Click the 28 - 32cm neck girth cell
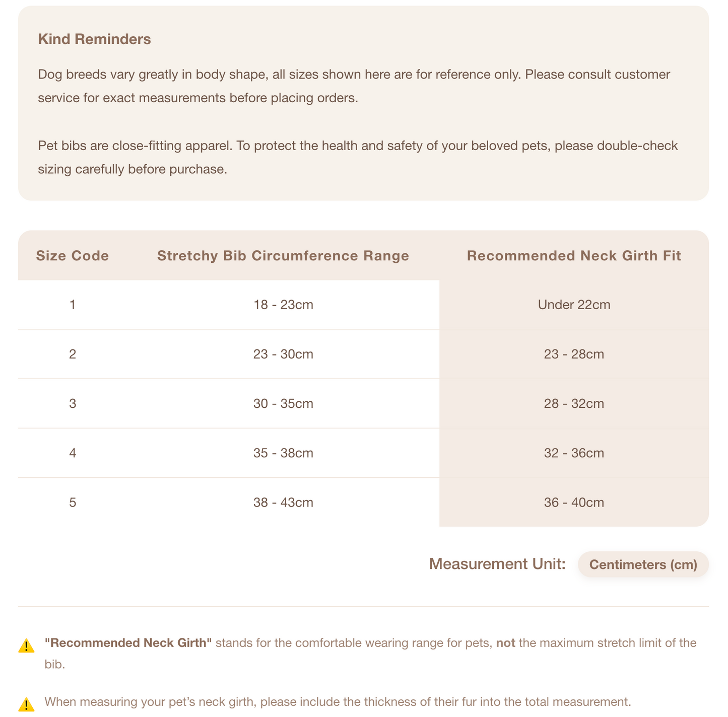Screen dimensions: 728x717 (x=574, y=403)
